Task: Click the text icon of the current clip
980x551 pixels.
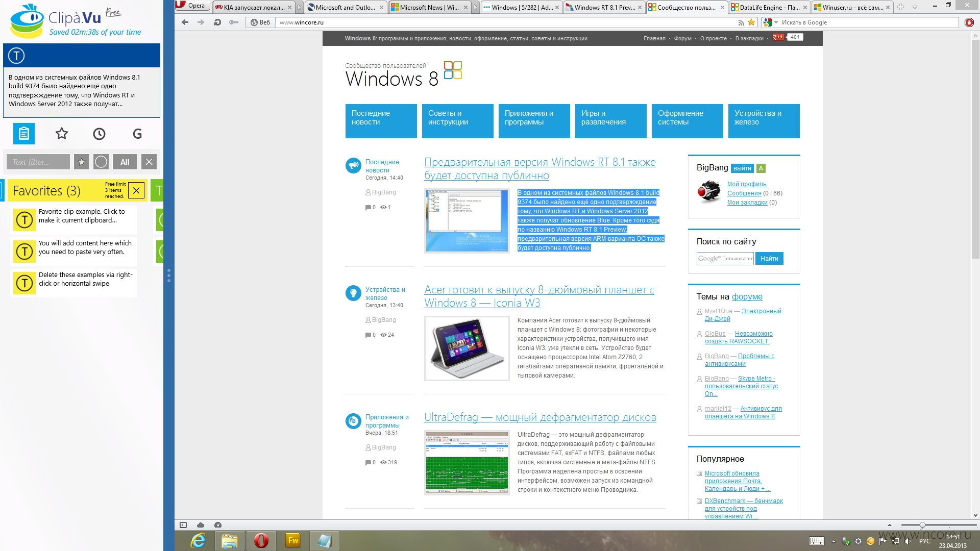Action: point(16,56)
